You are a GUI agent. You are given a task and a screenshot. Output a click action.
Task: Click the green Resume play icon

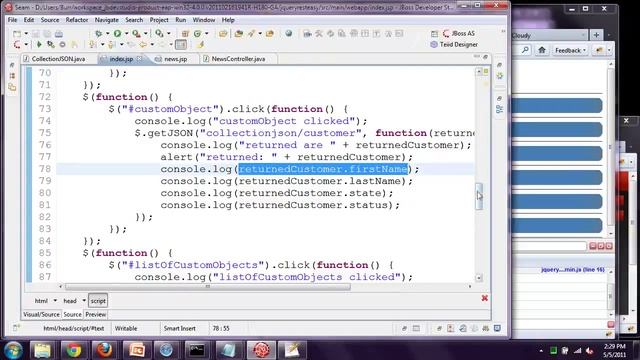click(39, 44)
